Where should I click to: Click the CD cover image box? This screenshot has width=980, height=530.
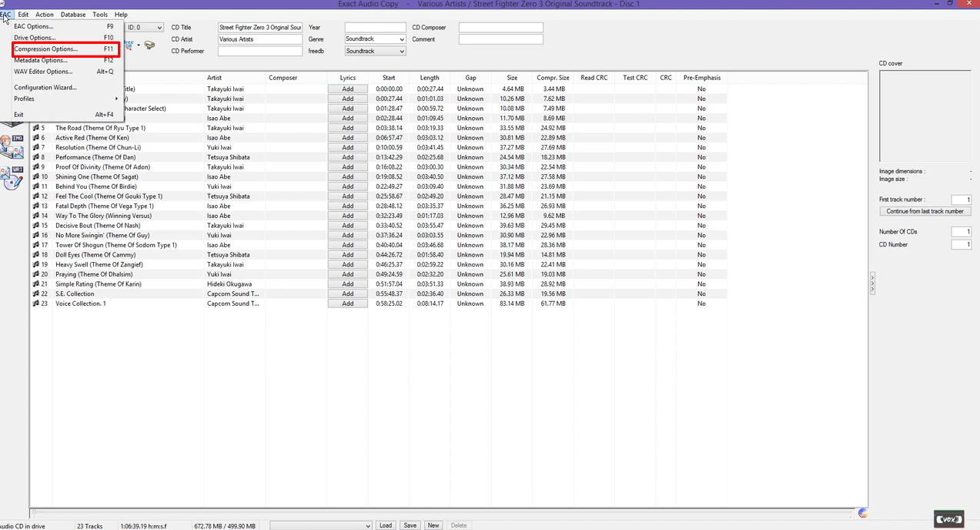[925, 116]
